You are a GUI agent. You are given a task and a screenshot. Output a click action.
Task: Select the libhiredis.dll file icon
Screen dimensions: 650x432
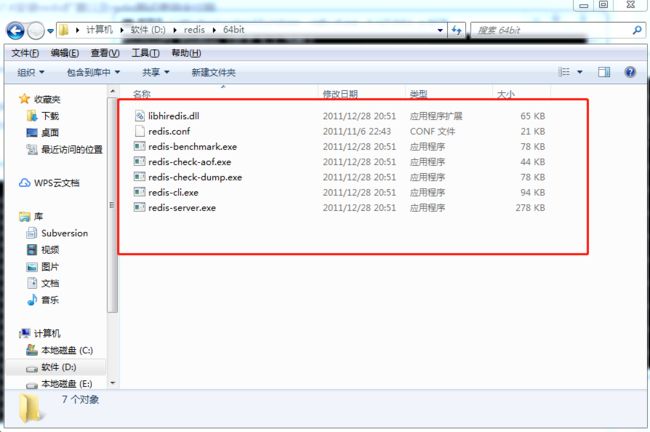coord(140,116)
